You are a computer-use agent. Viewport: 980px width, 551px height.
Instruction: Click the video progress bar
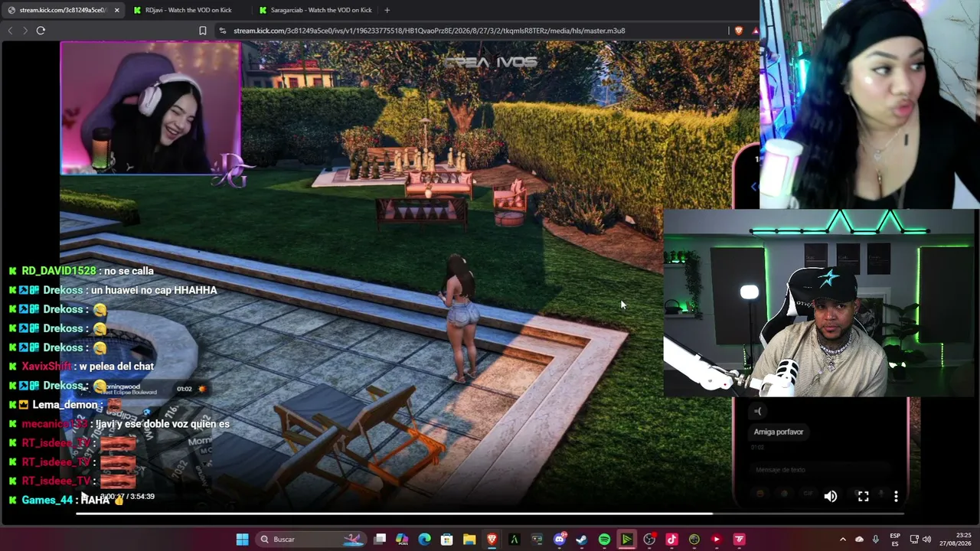pos(490,514)
